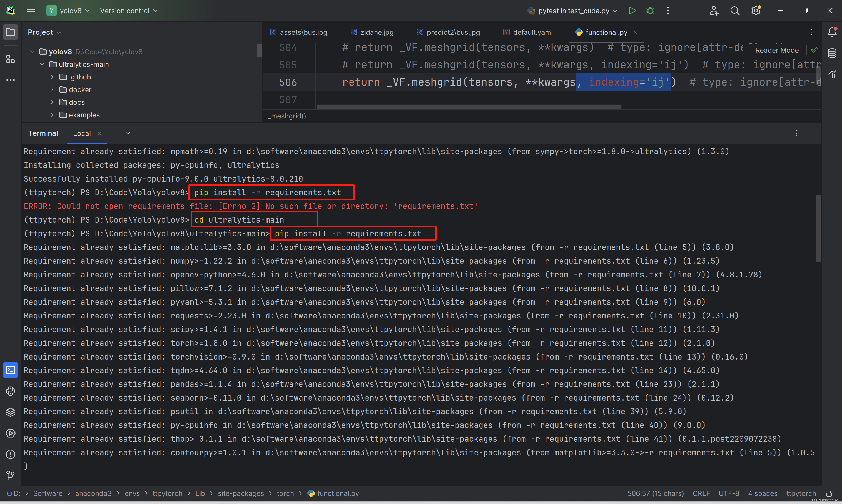Run pytest in test_cuda.py
This screenshot has height=504, width=842.
[x=632, y=11]
